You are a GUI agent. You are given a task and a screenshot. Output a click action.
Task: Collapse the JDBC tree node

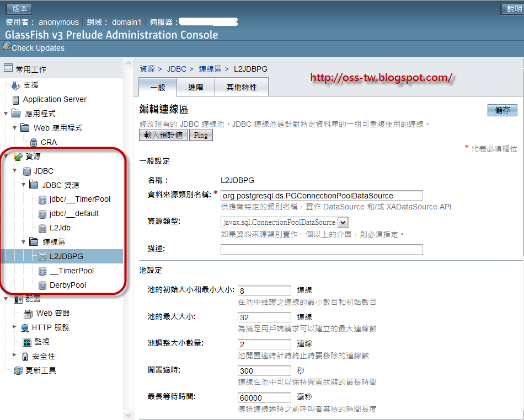pos(14,171)
